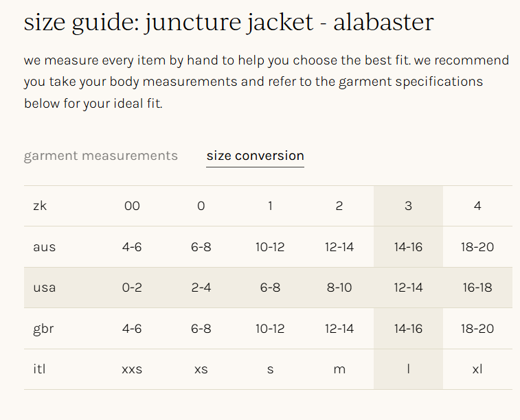This screenshot has height=420, width=520.
Task: Click itl size m cell
Action: (x=339, y=369)
